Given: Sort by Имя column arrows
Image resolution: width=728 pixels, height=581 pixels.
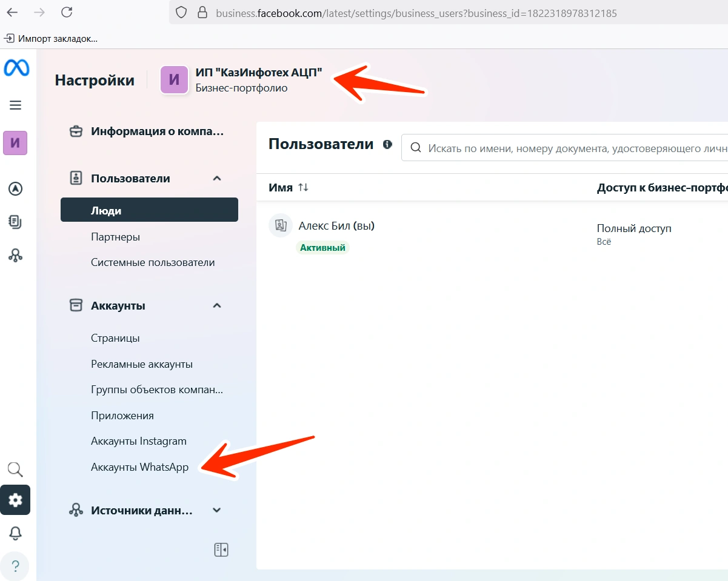Looking at the screenshot, I should coord(303,188).
